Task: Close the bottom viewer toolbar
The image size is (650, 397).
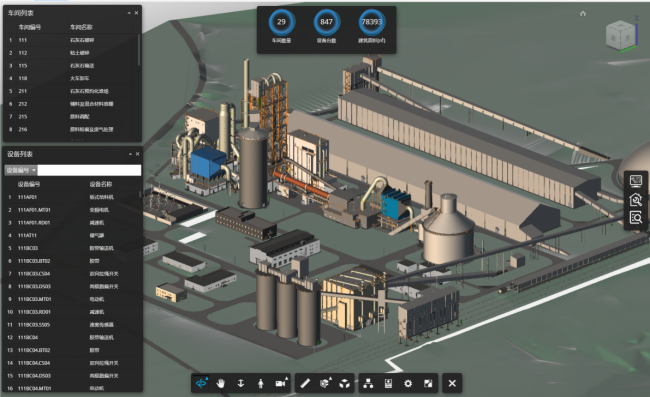Action: coord(452,383)
